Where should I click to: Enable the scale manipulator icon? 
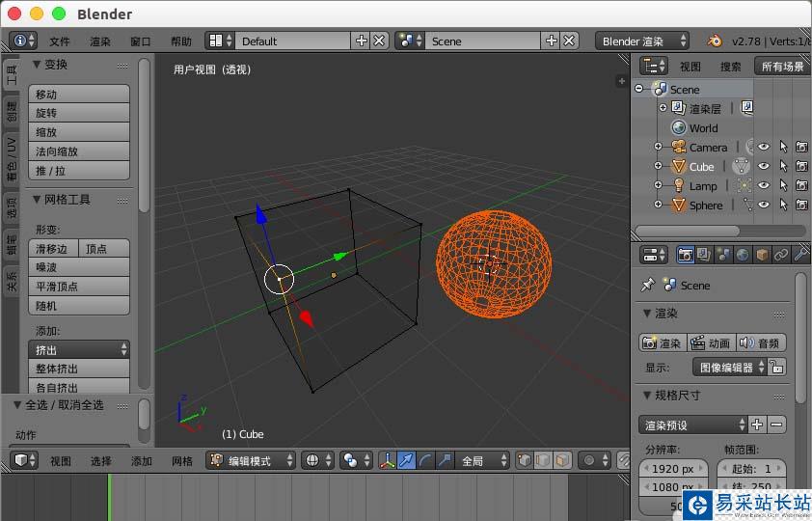point(445,460)
